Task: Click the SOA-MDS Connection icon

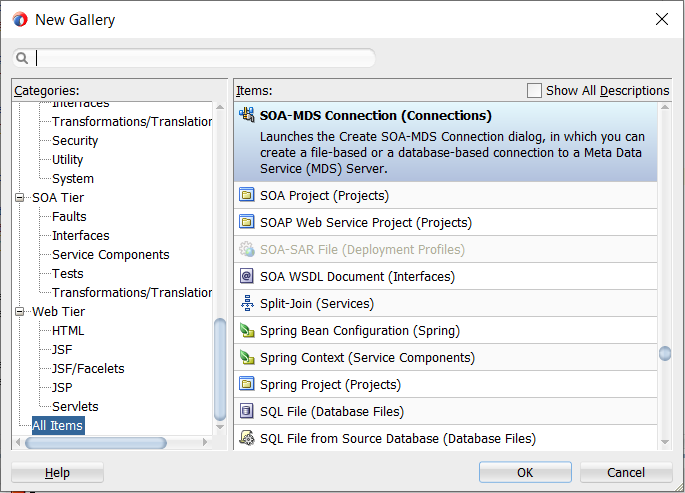Action: (247, 116)
